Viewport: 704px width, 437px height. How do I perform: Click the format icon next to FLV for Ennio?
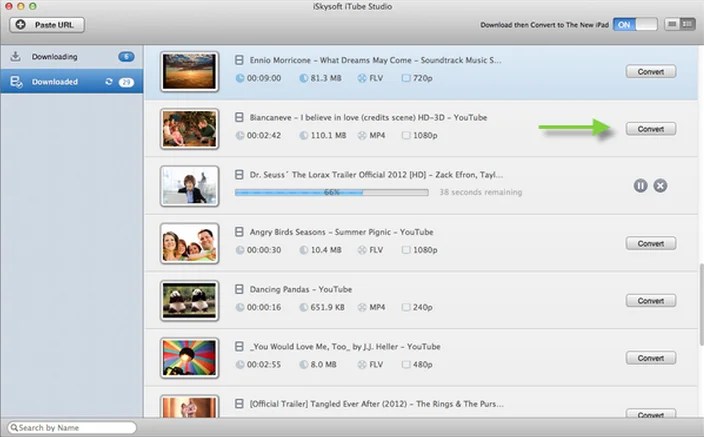point(362,78)
